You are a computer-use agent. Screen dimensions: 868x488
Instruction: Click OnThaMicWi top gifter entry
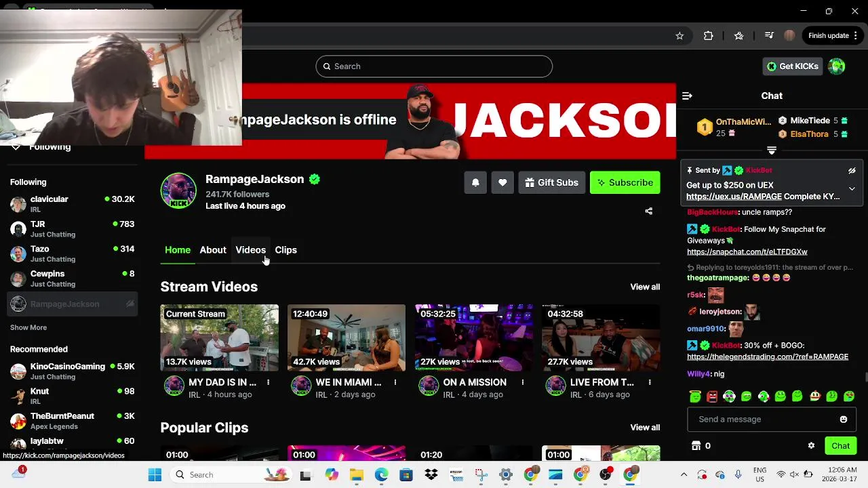click(734, 127)
